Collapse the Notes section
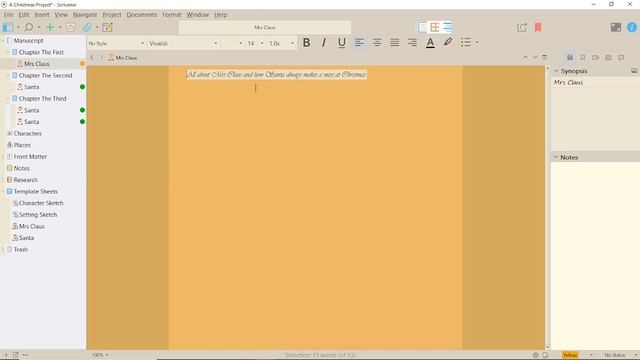The width and height of the screenshot is (640, 360). [x=556, y=157]
